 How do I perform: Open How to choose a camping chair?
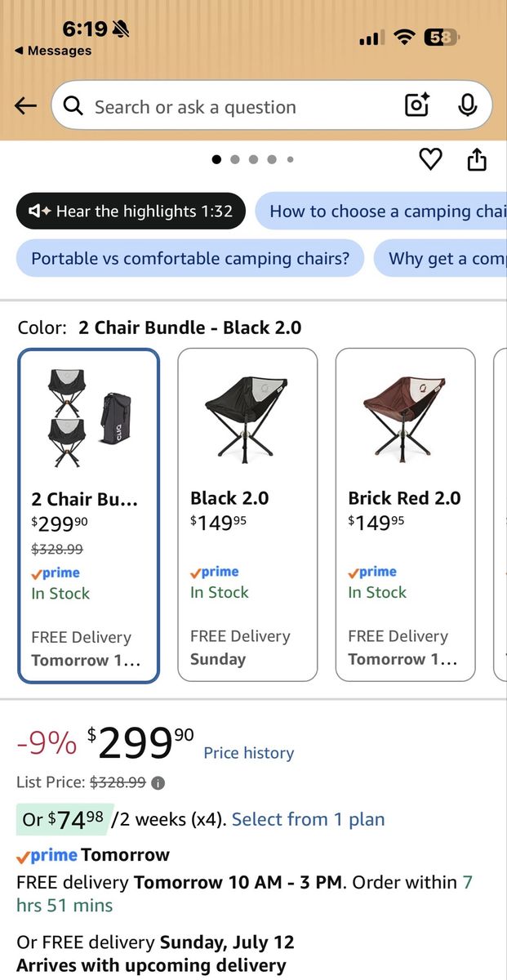coord(381,212)
